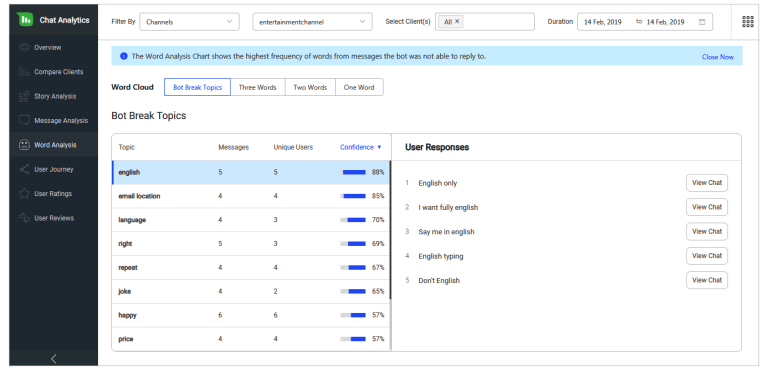Click the User Journey share icon

pyautogui.click(x=24, y=170)
